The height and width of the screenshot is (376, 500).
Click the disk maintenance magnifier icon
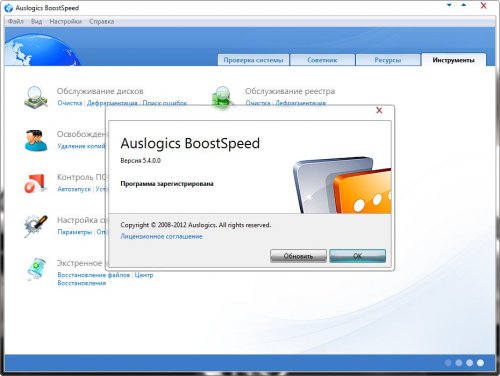tap(36, 97)
